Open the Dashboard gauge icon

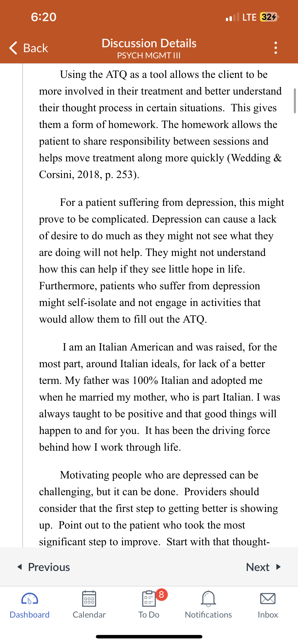pos(29,599)
